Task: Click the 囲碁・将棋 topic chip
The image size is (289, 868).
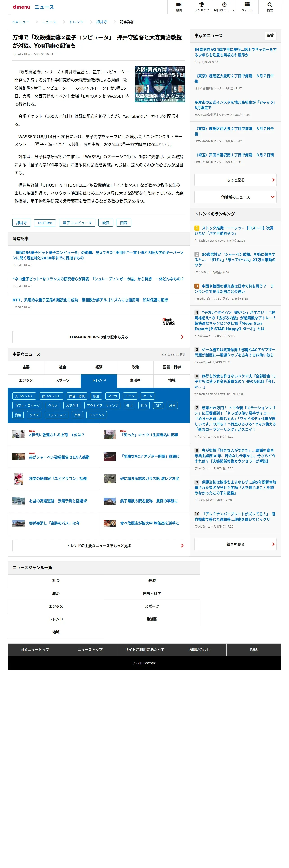Action: click(77, 396)
